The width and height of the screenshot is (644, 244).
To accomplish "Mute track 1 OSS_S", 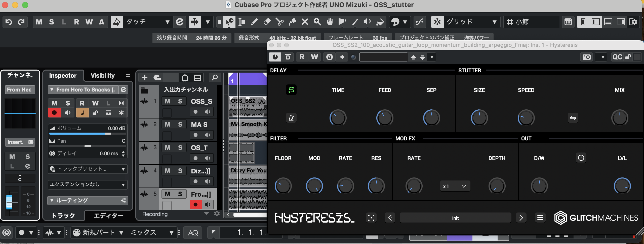I will click(168, 101).
